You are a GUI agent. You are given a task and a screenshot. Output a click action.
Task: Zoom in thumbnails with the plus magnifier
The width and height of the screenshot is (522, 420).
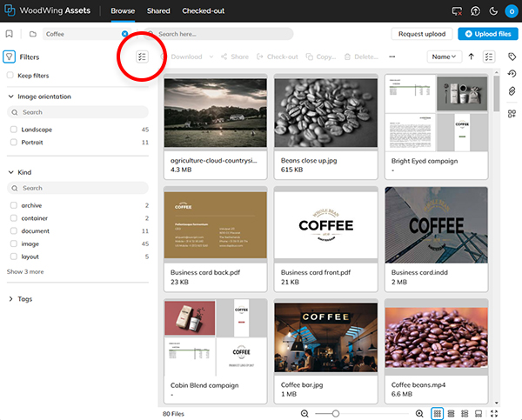tap(419, 413)
